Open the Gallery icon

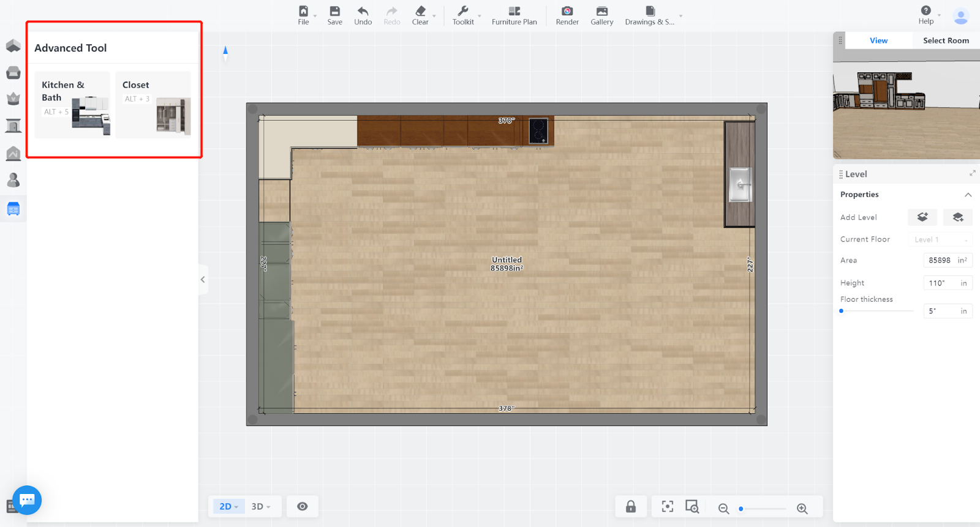[x=601, y=12]
